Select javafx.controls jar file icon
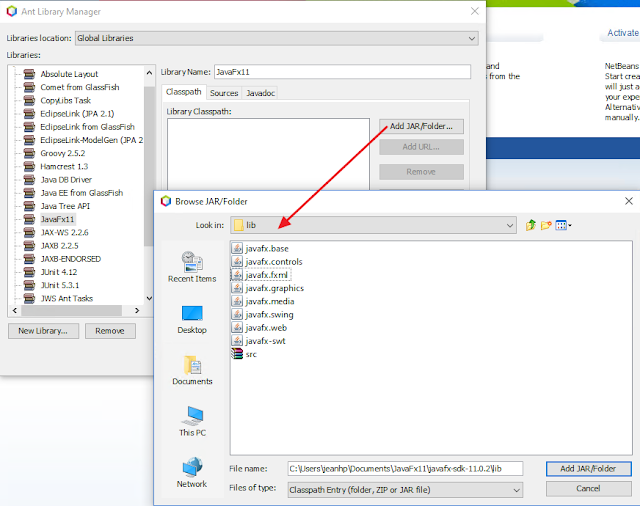This screenshot has height=506, width=640. (x=237, y=261)
